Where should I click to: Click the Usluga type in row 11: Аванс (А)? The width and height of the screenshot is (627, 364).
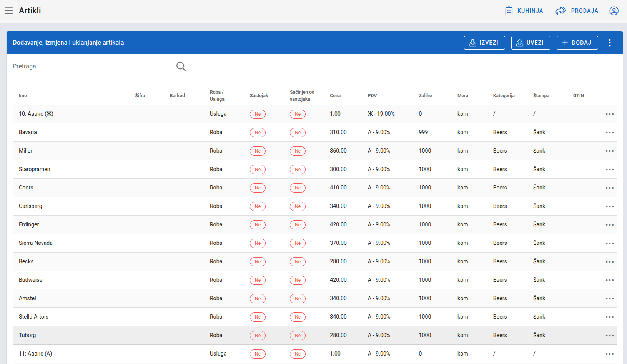click(218, 354)
